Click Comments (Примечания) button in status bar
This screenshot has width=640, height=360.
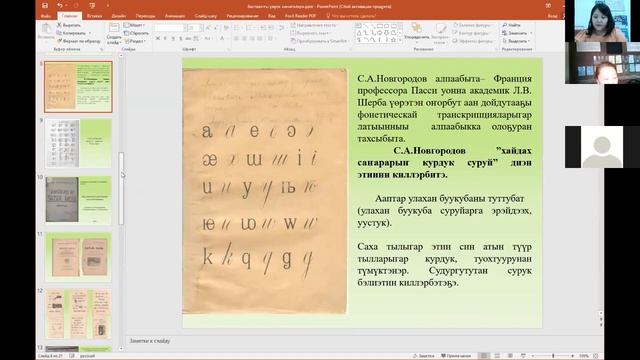[x=456, y=356]
